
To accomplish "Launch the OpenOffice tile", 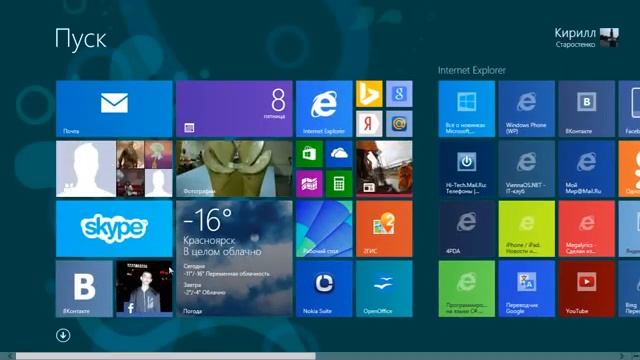I will click(384, 289).
